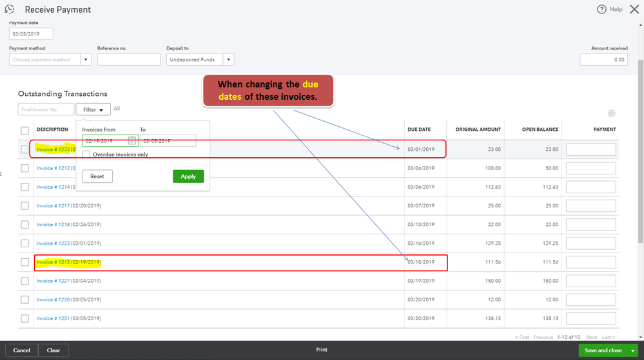Open the Filter dropdown
The image size is (644, 360).
(93, 109)
